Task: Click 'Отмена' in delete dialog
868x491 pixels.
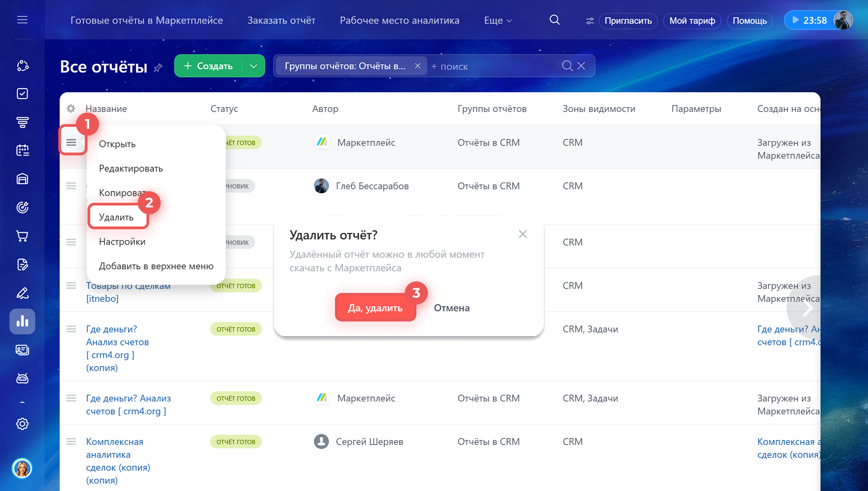Action: (x=452, y=308)
